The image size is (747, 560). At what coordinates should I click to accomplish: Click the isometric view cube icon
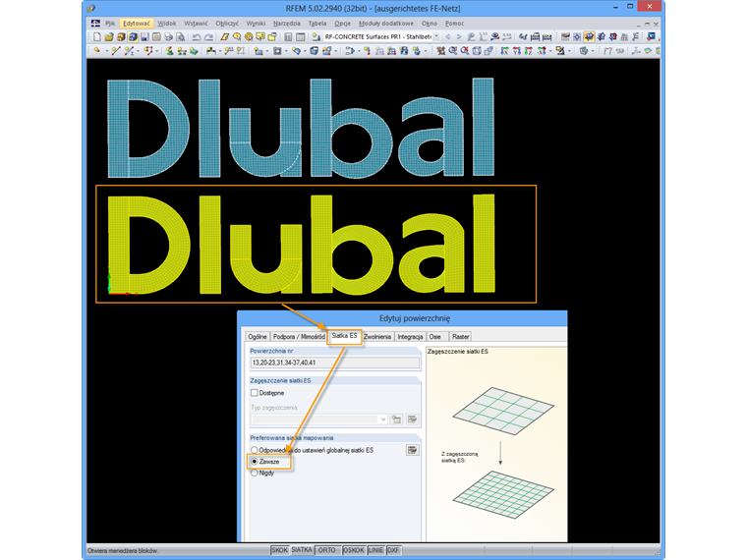(x=477, y=50)
